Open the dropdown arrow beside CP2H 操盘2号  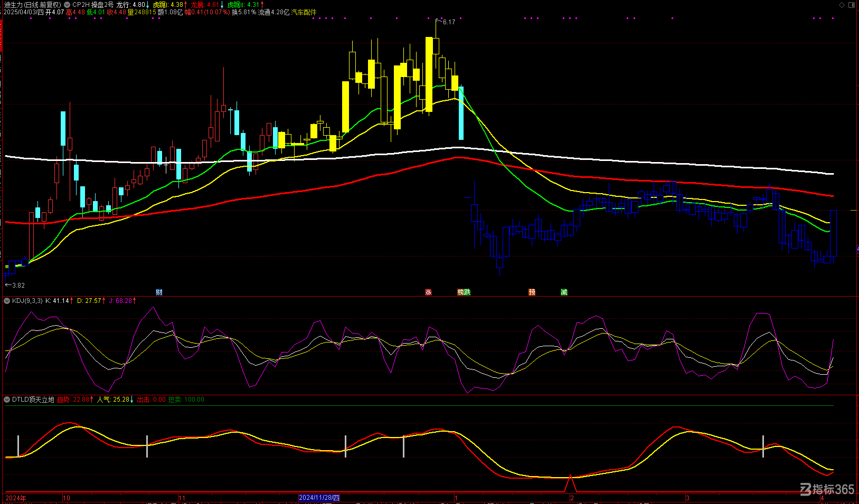pos(67,5)
